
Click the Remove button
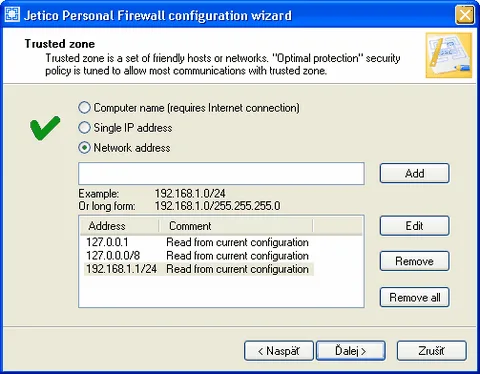point(415,261)
